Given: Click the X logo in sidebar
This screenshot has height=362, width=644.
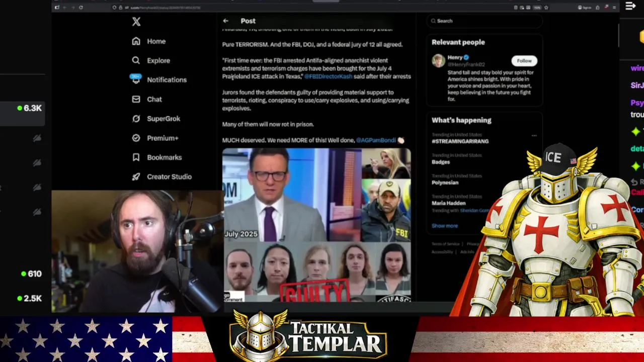Looking at the screenshot, I should pos(136,21).
